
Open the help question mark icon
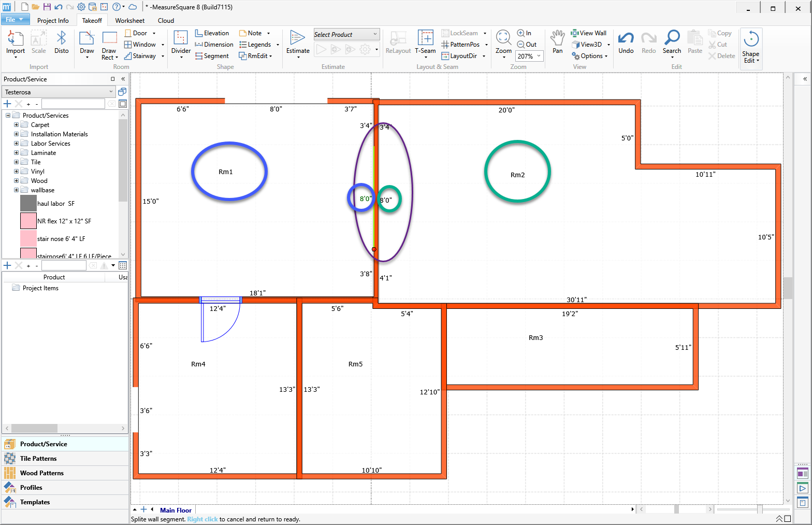117,7
